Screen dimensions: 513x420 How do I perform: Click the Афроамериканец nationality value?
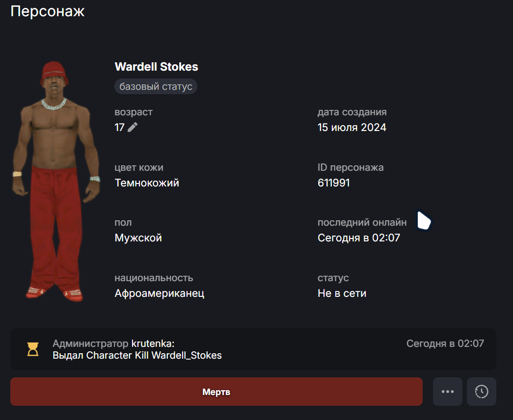tap(160, 293)
